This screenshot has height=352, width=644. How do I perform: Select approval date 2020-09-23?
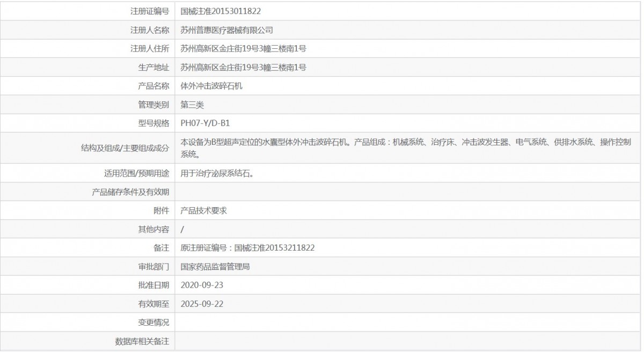click(x=202, y=285)
